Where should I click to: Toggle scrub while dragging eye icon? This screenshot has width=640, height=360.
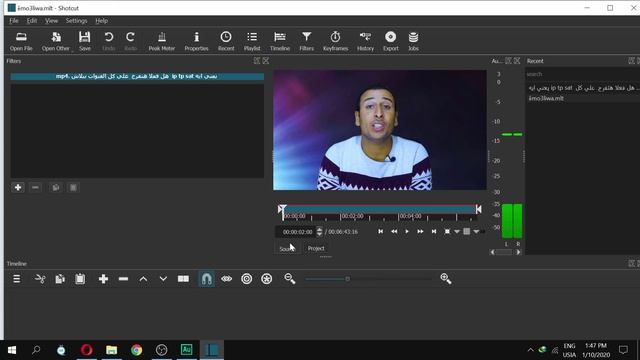coord(227,279)
